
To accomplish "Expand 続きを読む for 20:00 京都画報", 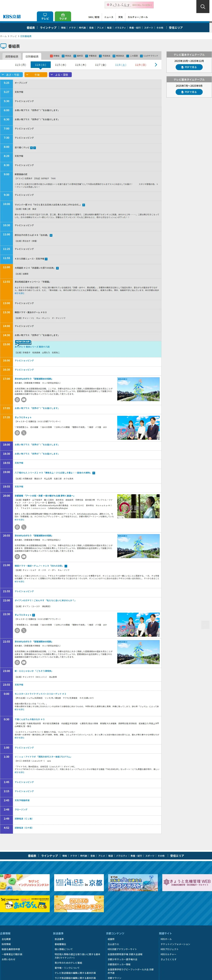I will click(19, 520).
